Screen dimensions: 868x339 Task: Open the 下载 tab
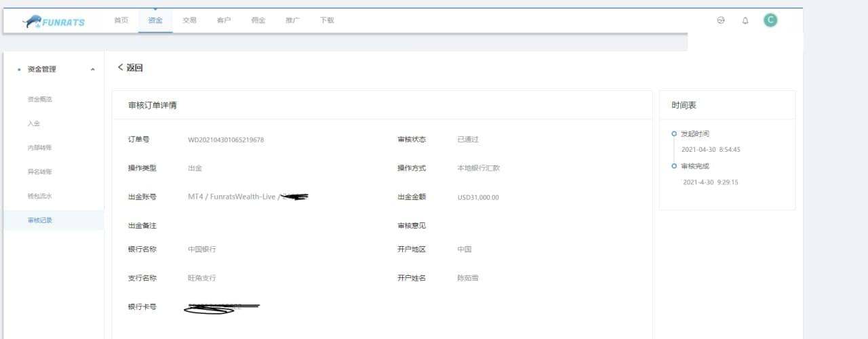[327, 20]
